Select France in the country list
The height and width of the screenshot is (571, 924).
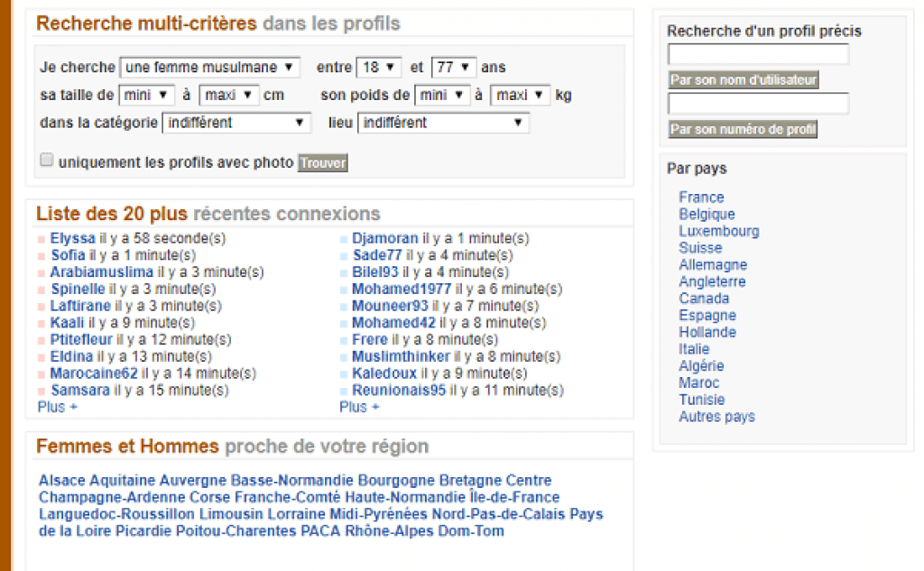click(x=701, y=198)
